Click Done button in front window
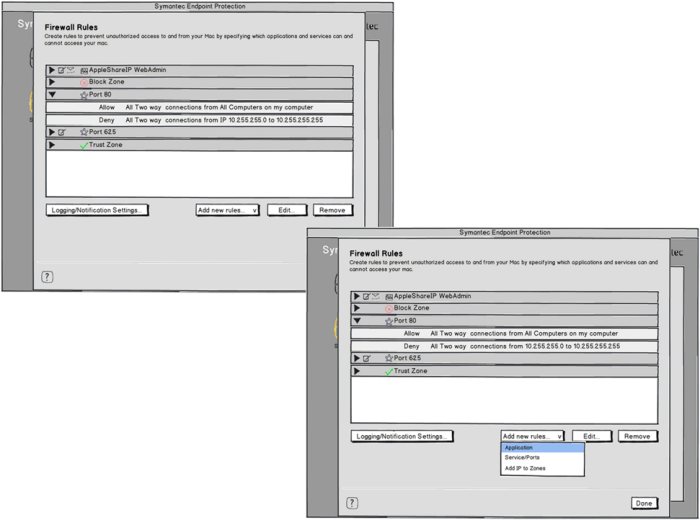The width and height of the screenshot is (700, 520). click(644, 503)
